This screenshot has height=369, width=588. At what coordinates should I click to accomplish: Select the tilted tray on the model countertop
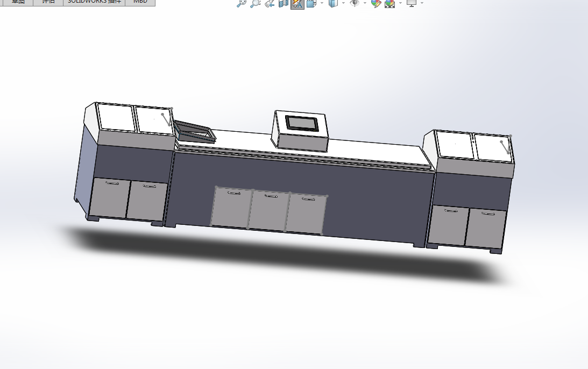[x=195, y=131]
